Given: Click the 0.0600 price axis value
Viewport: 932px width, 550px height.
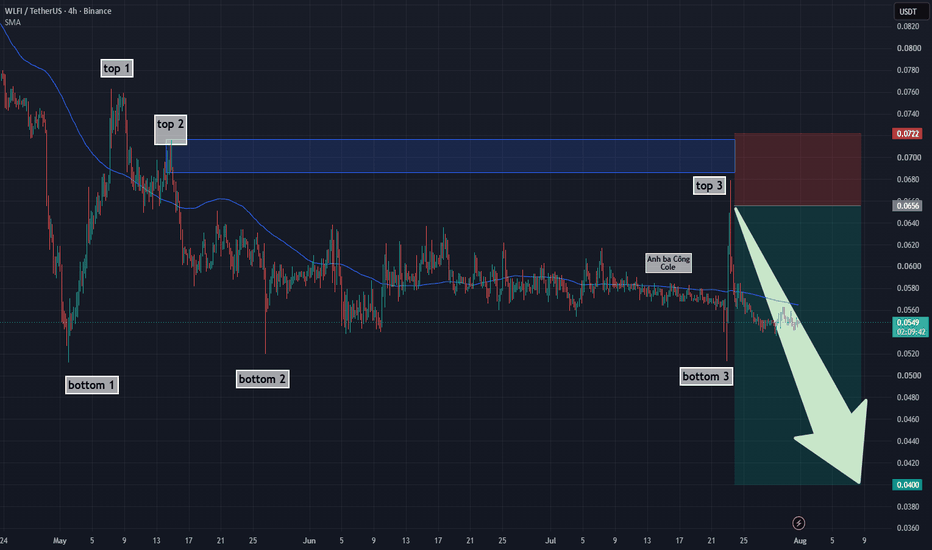Looking at the screenshot, I should pyautogui.click(x=908, y=266).
